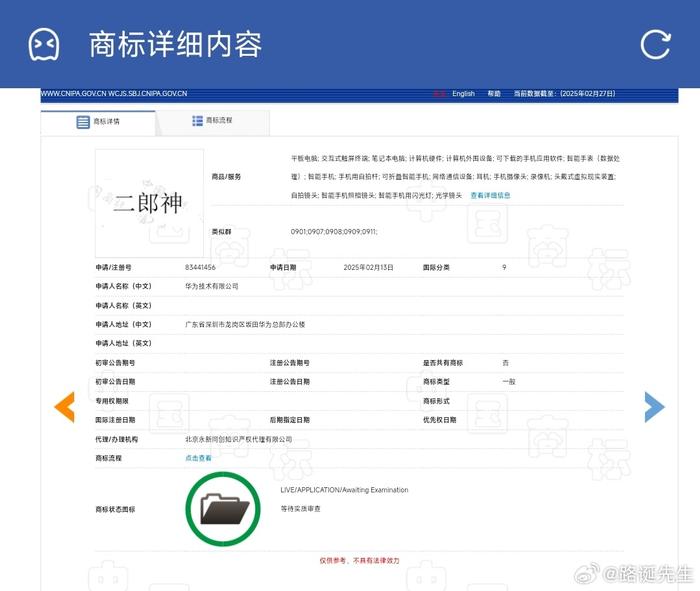Click the 商标状态图标 label
700x591 pixels.
pyautogui.click(x=115, y=509)
